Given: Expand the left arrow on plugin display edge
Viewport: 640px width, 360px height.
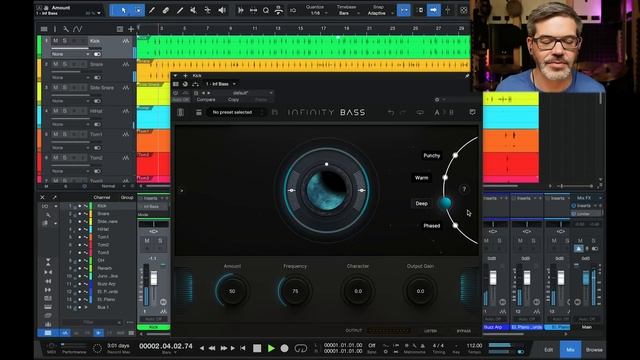Looking at the screenshot, I should pos(182,190).
